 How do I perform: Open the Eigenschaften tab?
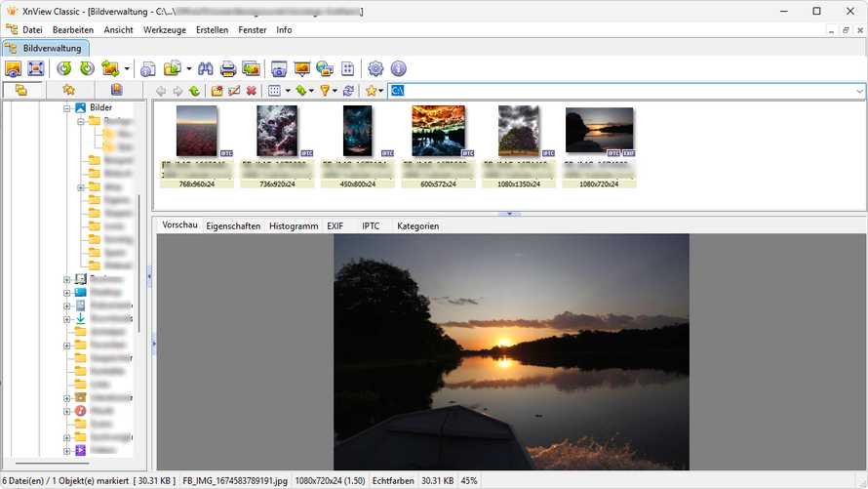tap(233, 225)
